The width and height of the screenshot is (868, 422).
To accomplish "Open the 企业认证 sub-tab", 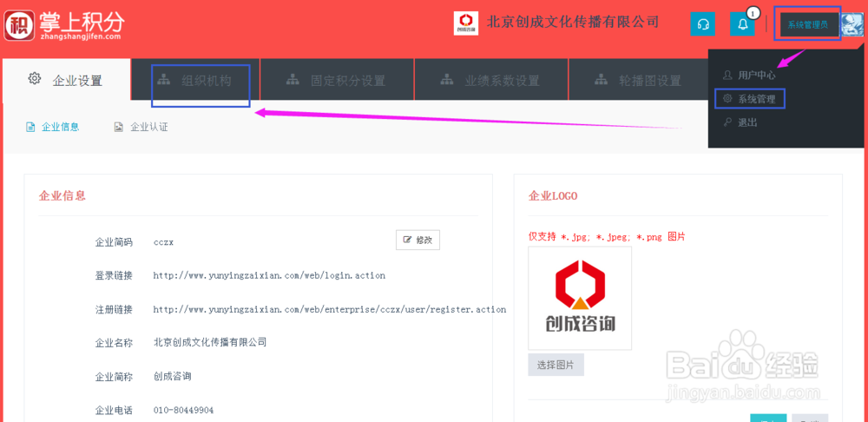I will pyautogui.click(x=149, y=127).
